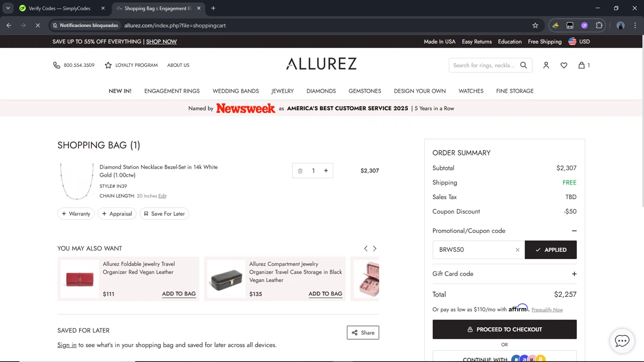Click Shop Now in the promo banner
This screenshot has width=644, height=362.
point(161,42)
